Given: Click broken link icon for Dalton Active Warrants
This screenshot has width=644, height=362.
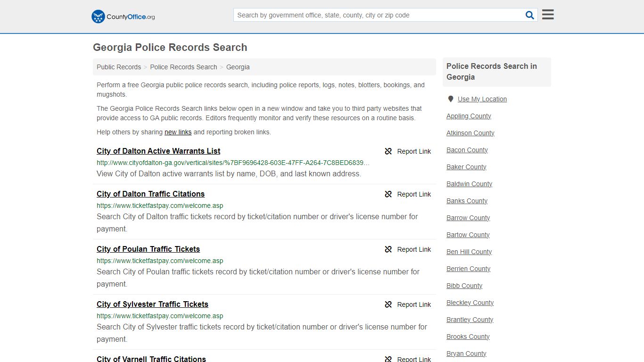Looking at the screenshot, I should [x=388, y=151].
